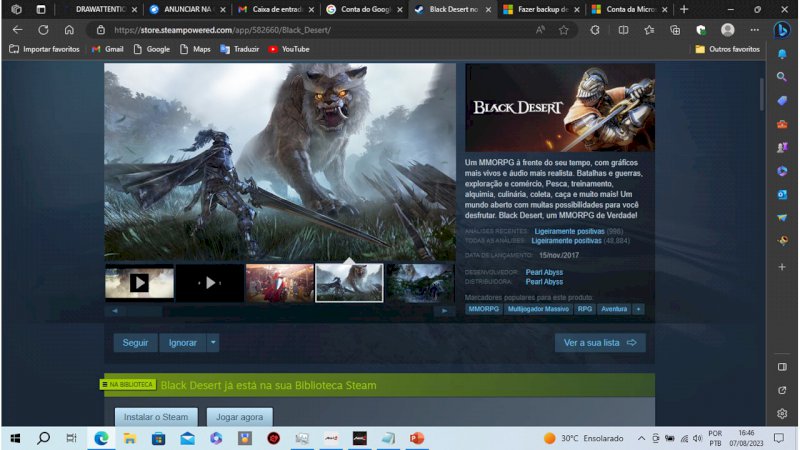Click the Ver a sua lista button
The height and width of the screenshot is (450, 800).
pyautogui.click(x=600, y=343)
